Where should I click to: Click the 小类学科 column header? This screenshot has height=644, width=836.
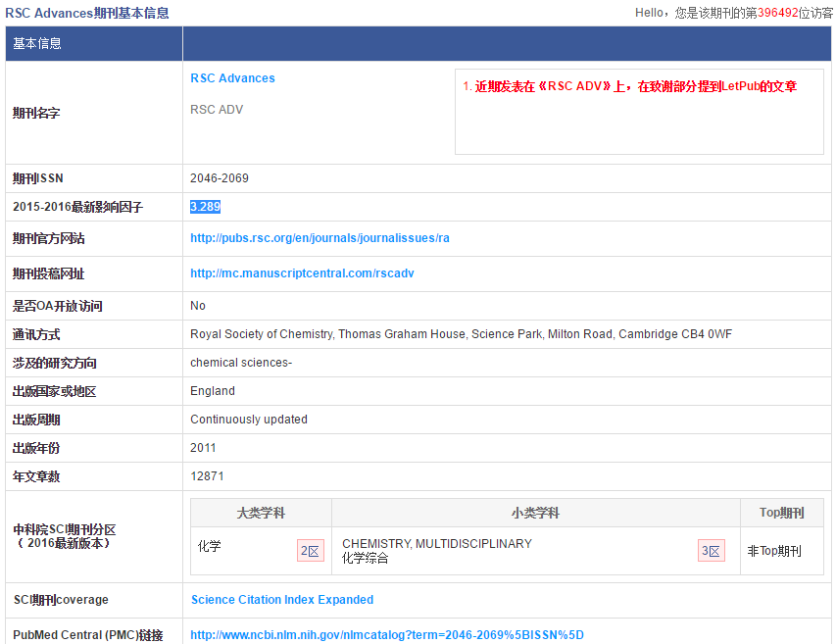(536, 513)
